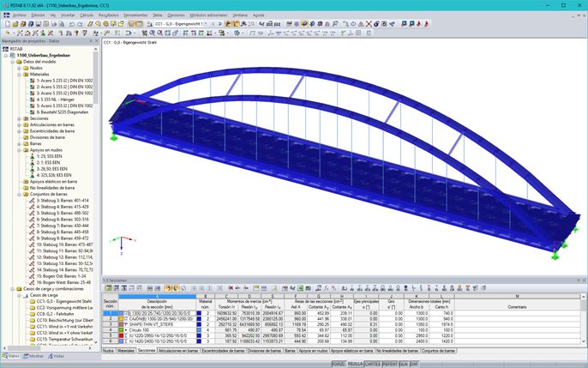Collapse the Materiales tree node
588x368 pixels.
[19, 75]
